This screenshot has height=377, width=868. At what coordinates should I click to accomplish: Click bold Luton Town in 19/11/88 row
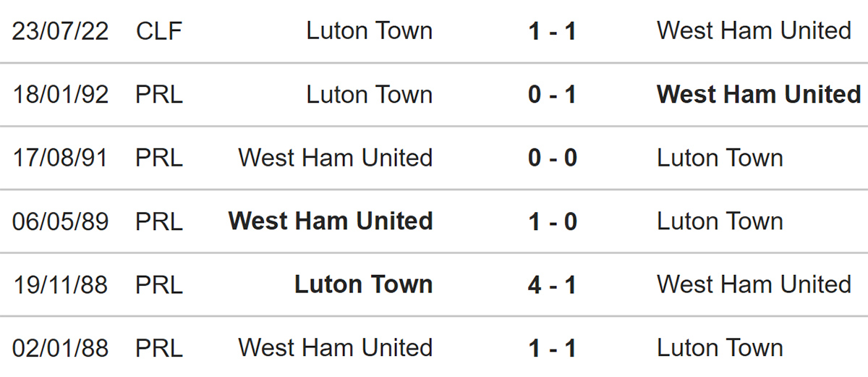pos(364,284)
